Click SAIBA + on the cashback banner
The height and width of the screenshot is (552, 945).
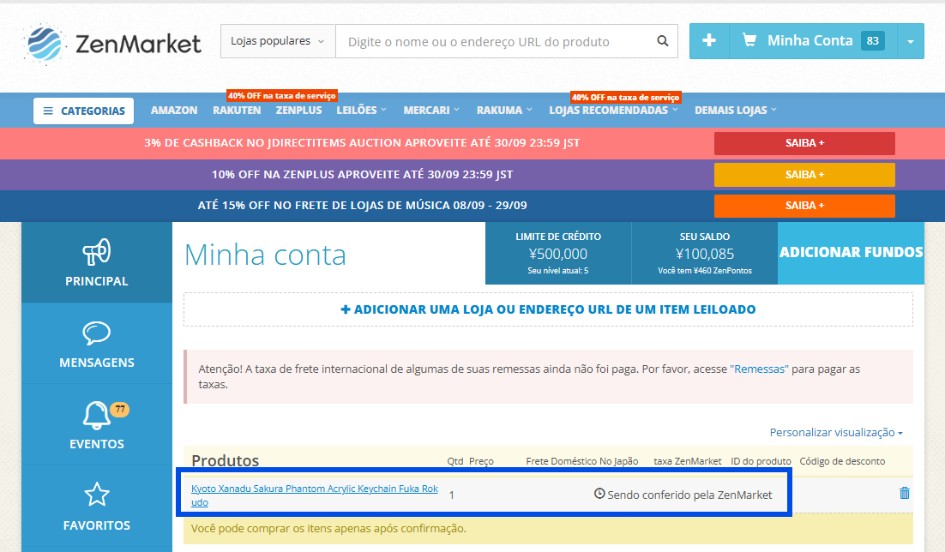804,143
